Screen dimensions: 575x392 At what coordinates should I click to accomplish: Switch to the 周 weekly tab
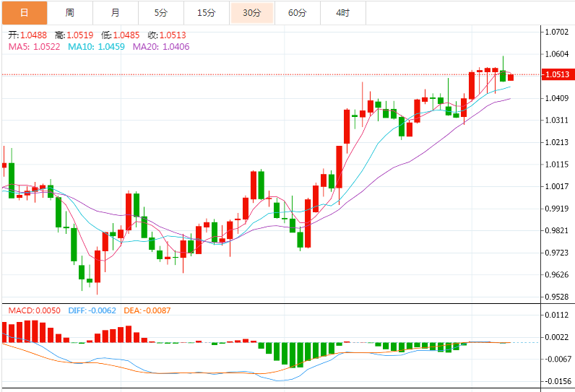click(x=69, y=13)
